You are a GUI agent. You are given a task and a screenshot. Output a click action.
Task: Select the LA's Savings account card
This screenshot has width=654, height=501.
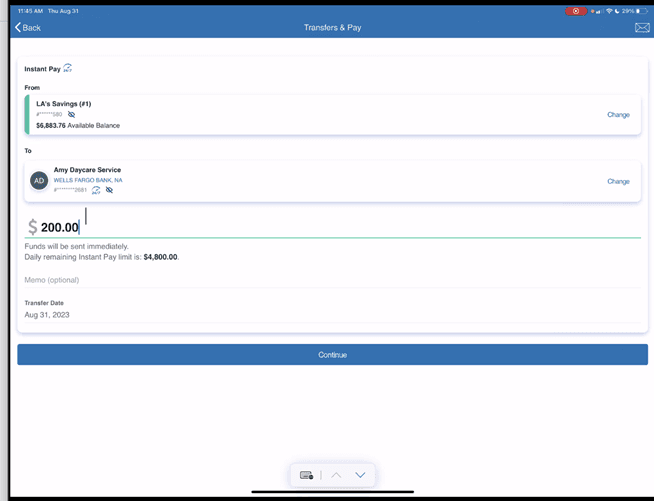tap(300, 115)
